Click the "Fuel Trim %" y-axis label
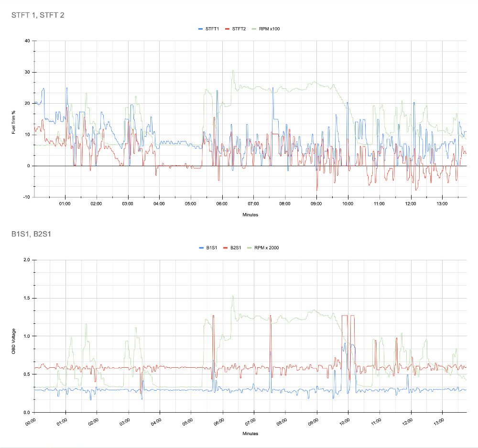This screenshot has width=478, height=448. (x=14, y=118)
